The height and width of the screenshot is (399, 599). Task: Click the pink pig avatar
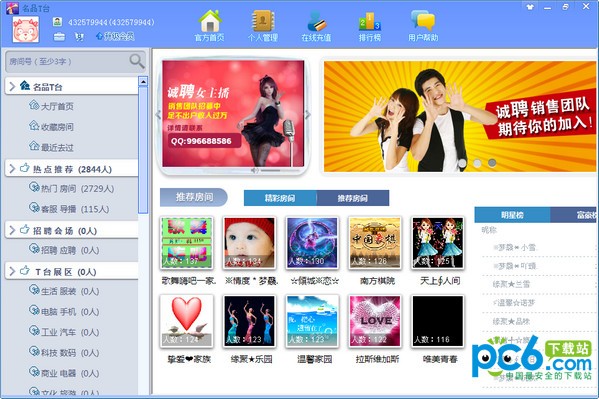(26, 29)
